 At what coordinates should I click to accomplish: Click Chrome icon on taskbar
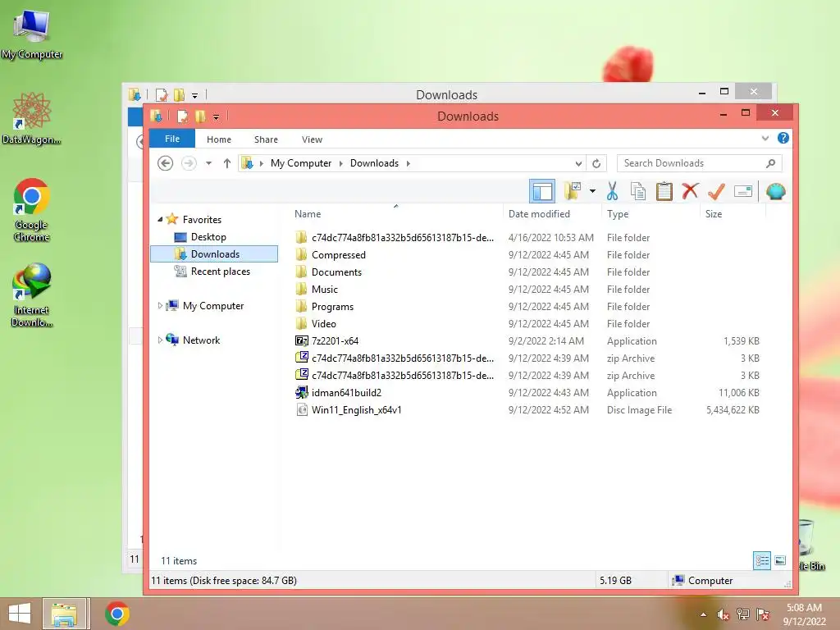(116, 614)
